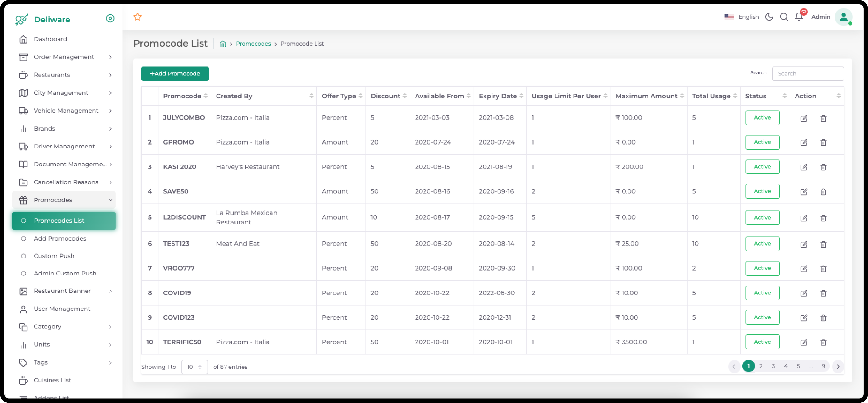Edit the KASI 2020 promocode
The height and width of the screenshot is (403, 868).
pyautogui.click(x=804, y=167)
